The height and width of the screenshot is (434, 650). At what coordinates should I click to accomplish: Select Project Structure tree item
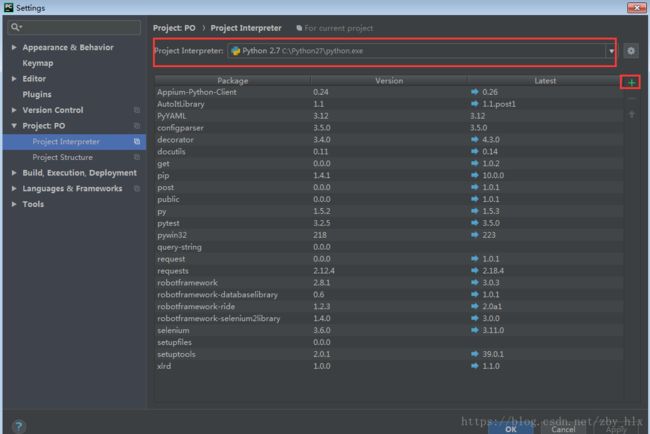point(75,158)
